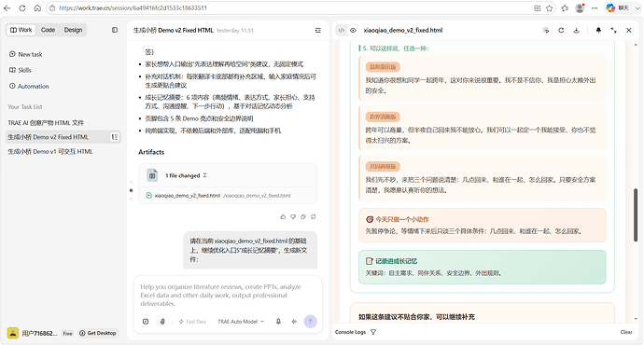Click the browser address bar URL

pyautogui.click(x=133, y=7)
